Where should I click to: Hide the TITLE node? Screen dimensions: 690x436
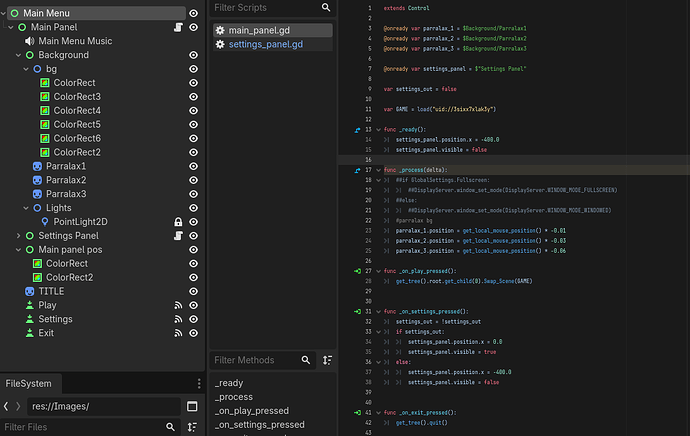(x=193, y=291)
